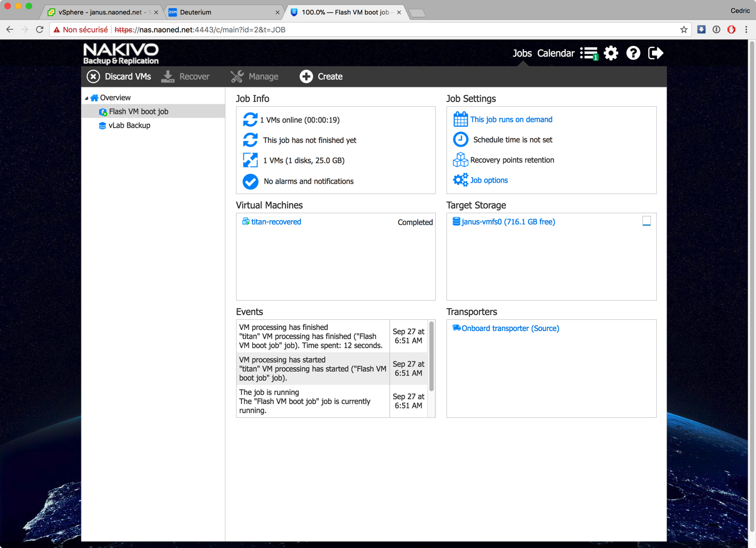Click the red Opera-style extension icon
This screenshot has height=548, width=756.
731,30
